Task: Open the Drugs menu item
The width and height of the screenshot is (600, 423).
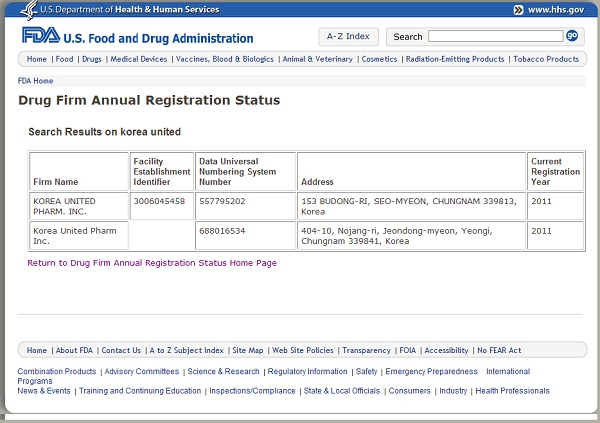Action: click(x=91, y=59)
